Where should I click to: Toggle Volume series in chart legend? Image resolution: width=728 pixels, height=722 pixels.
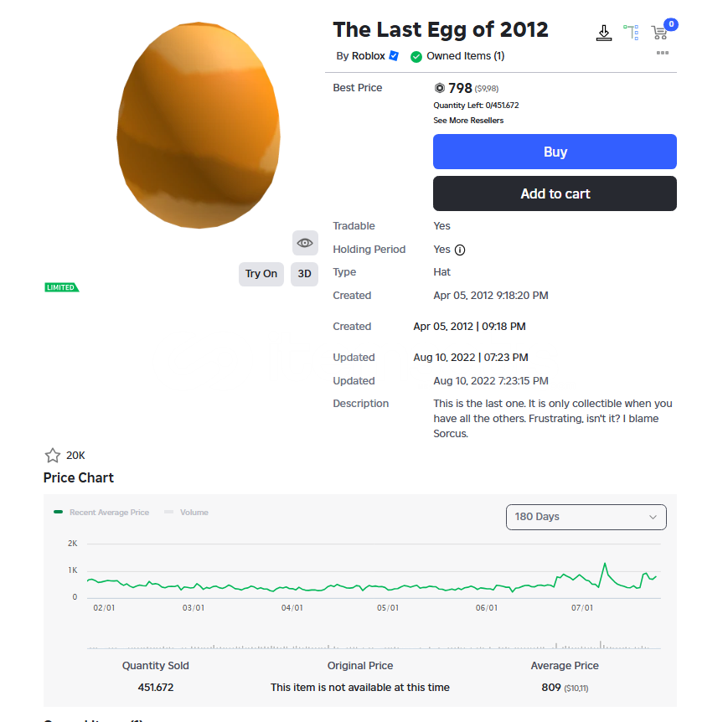click(x=186, y=512)
